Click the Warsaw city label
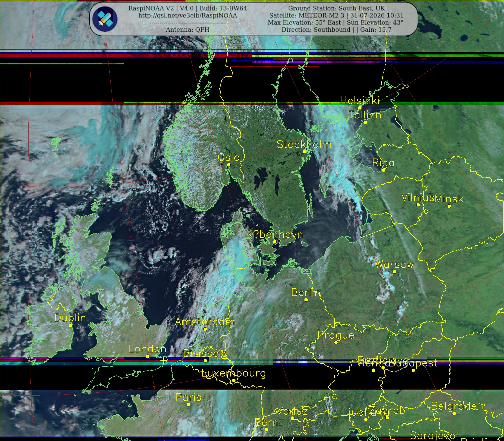The image size is (504, 441). pyautogui.click(x=394, y=265)
